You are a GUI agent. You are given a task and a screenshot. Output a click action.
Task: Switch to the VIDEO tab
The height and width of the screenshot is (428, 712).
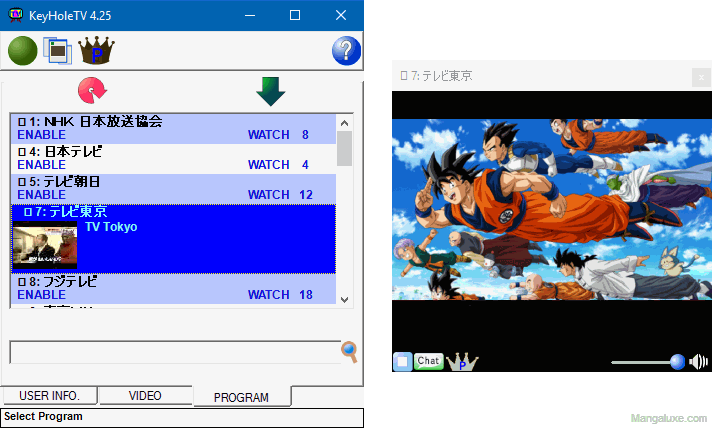pos(145,395)
